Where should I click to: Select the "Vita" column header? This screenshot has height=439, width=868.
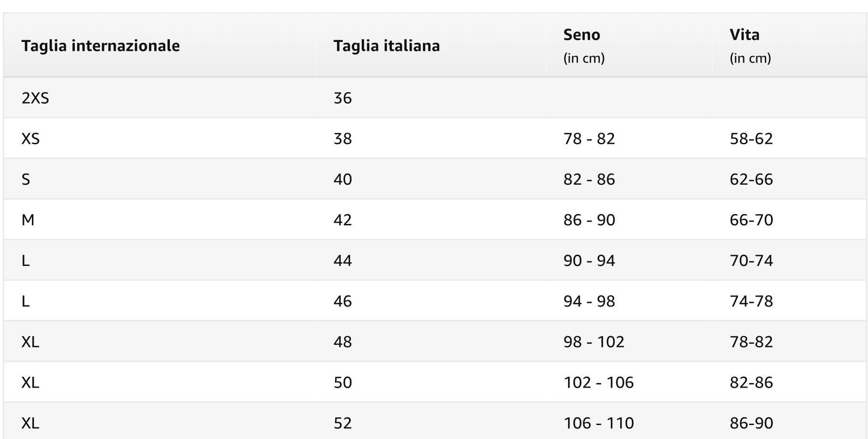tap(744, 35)
